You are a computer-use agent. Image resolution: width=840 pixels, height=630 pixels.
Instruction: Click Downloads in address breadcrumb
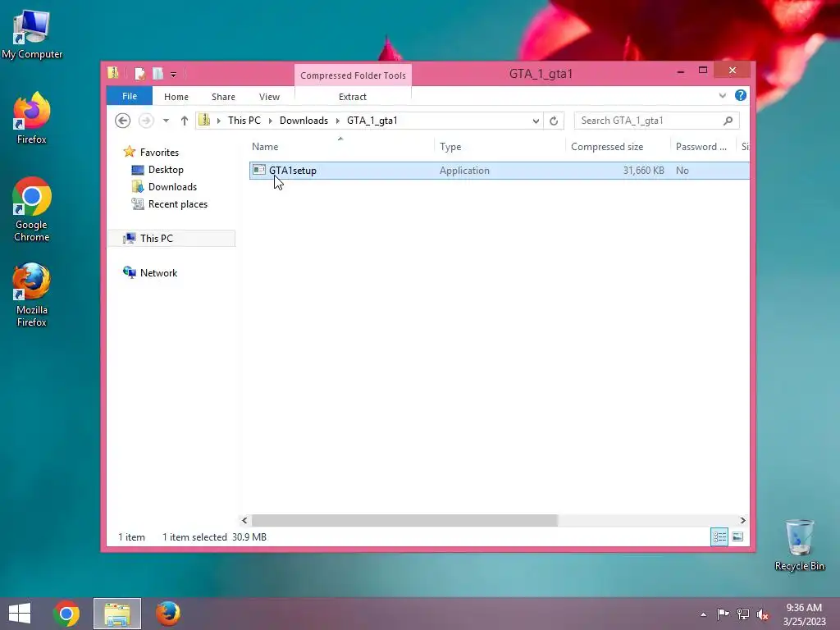[x=304, y=121]
